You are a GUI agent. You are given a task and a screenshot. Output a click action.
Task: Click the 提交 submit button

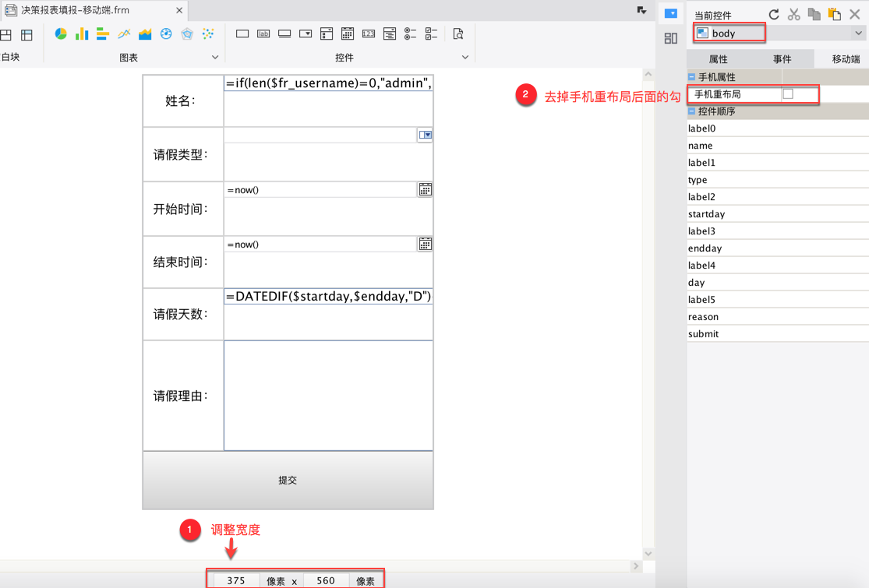tap(288, 480)
